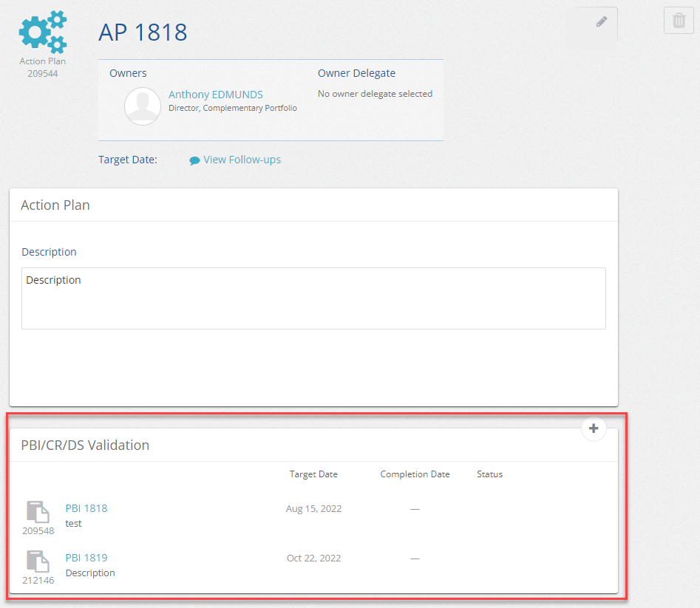
Task: Click the PBI/CR/DS Validation panel heading
Action: tap(85, 445)
